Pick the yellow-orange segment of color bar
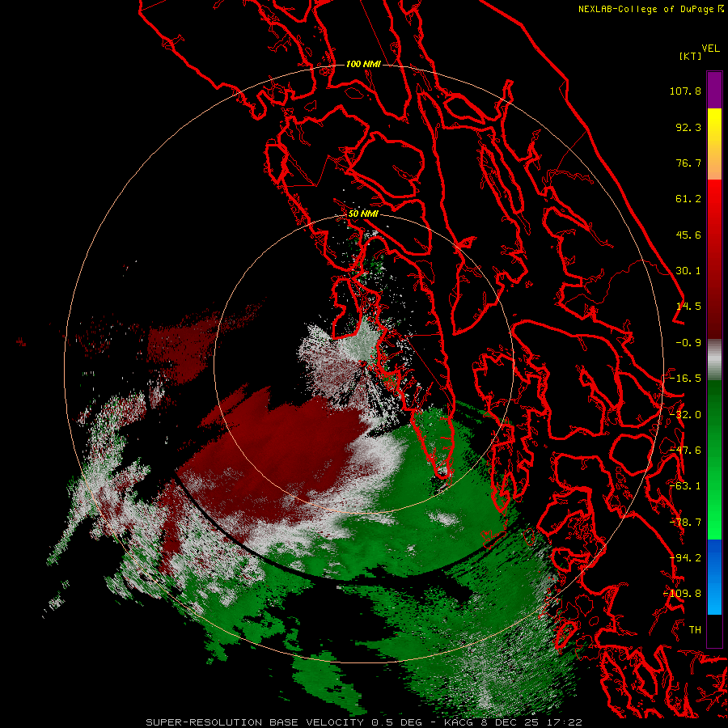Screen dimensions: 728x728 pyautogui.click(x=714, y=144)
